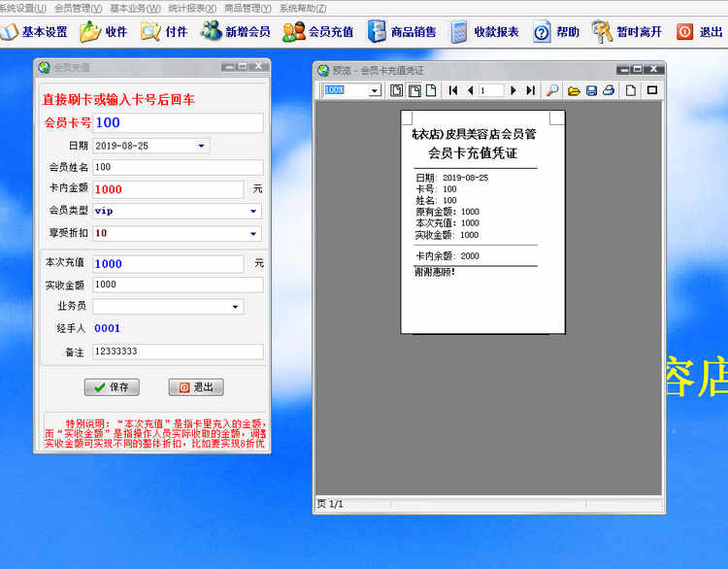This screenshot has height=569, width=728.
Task: Open the 商品管理 menu
Action: pos(248,9)
